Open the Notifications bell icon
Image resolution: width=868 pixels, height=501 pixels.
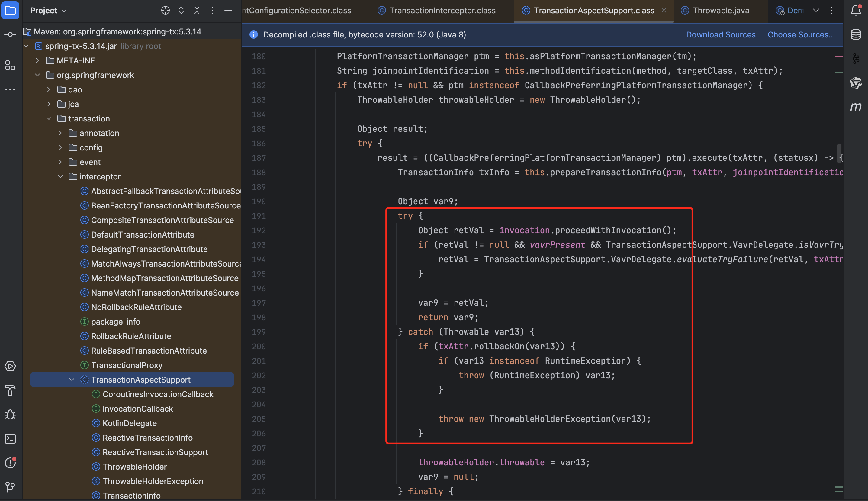click(x=856, y=10)
